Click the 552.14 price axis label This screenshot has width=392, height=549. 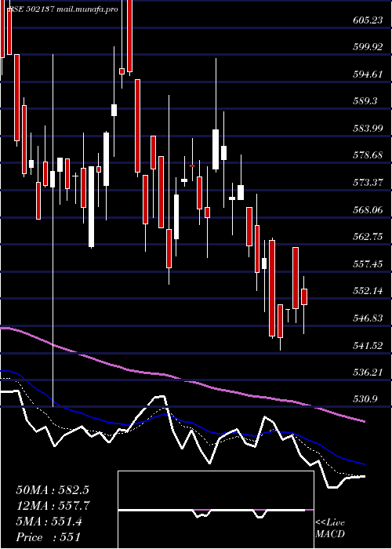[368, 291]
